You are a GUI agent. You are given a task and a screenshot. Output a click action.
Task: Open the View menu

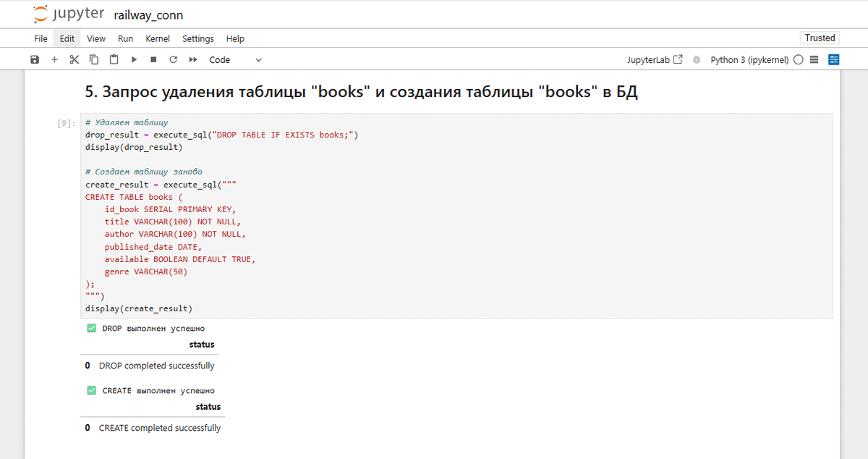click(96, 38)
